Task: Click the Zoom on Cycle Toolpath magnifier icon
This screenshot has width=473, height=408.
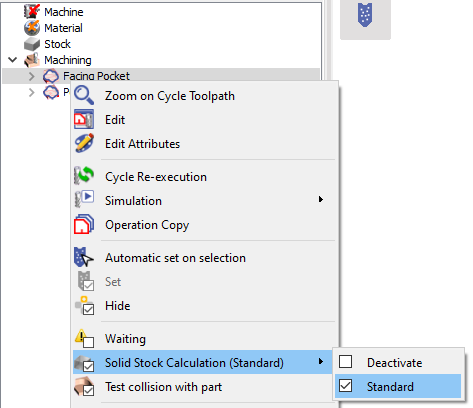Action: click(84, 96)
